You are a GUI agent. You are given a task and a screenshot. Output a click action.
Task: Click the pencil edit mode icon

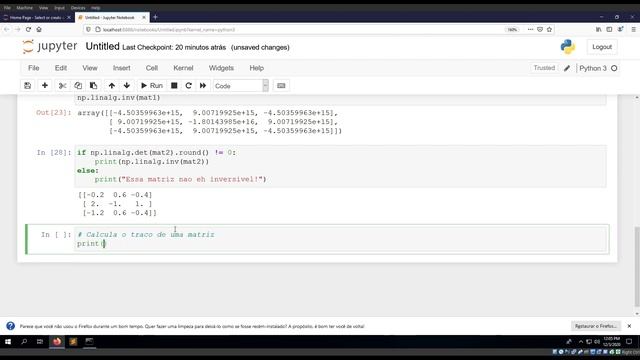coord(567,68)
